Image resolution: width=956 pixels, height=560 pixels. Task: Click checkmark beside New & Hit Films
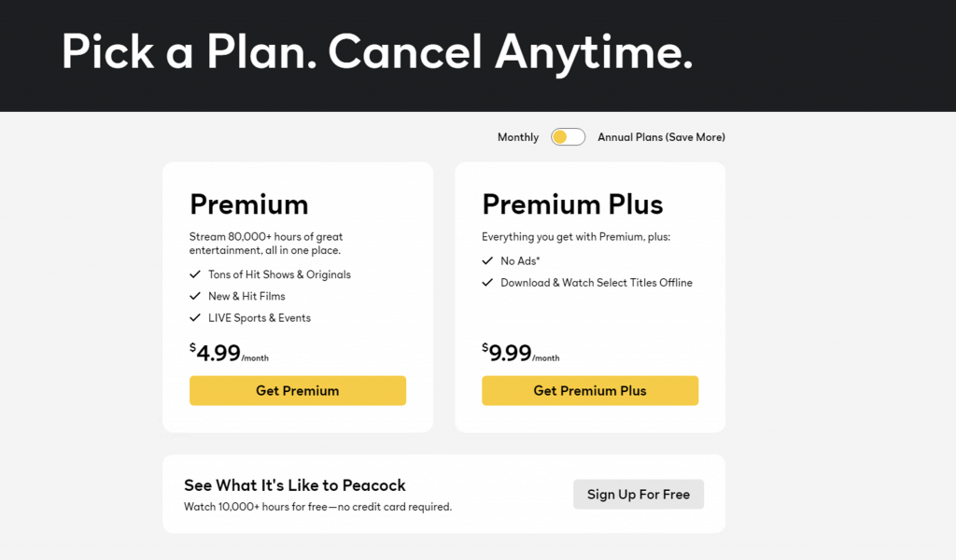point(195,296)
